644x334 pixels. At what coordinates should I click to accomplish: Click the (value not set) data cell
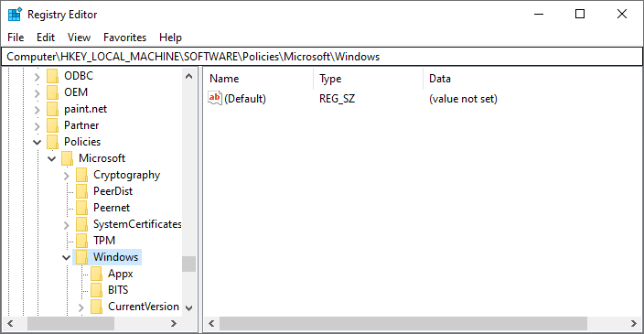click(463, 99)
